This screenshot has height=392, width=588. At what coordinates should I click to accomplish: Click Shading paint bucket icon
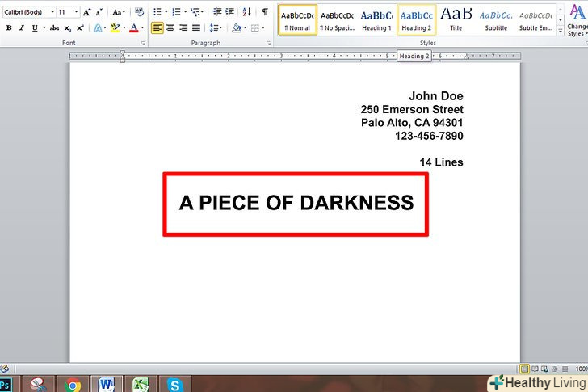236,27
